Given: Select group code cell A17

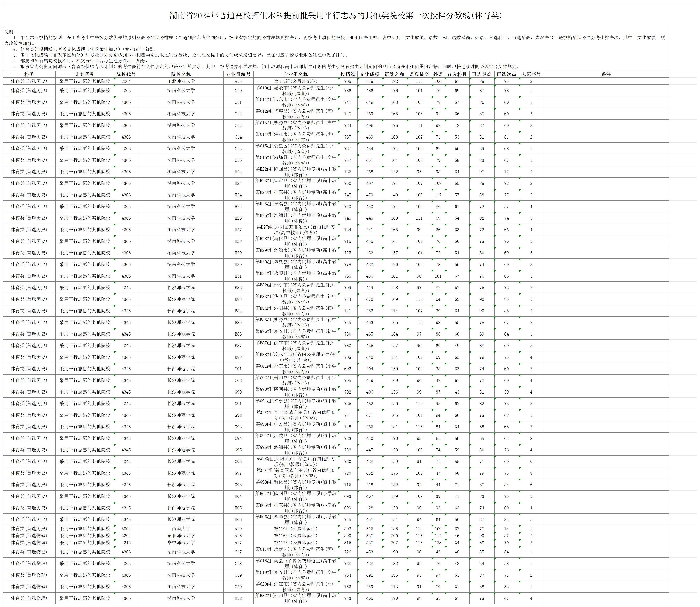Looking at the screenshot, I should 238,542.
